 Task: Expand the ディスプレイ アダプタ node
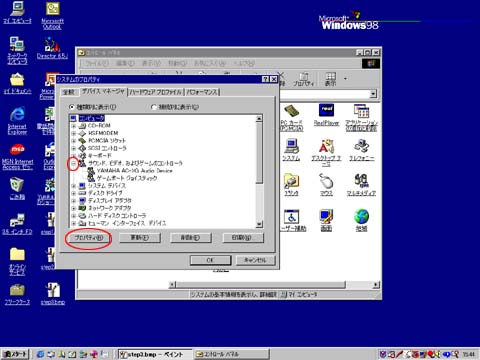[74, 201]
